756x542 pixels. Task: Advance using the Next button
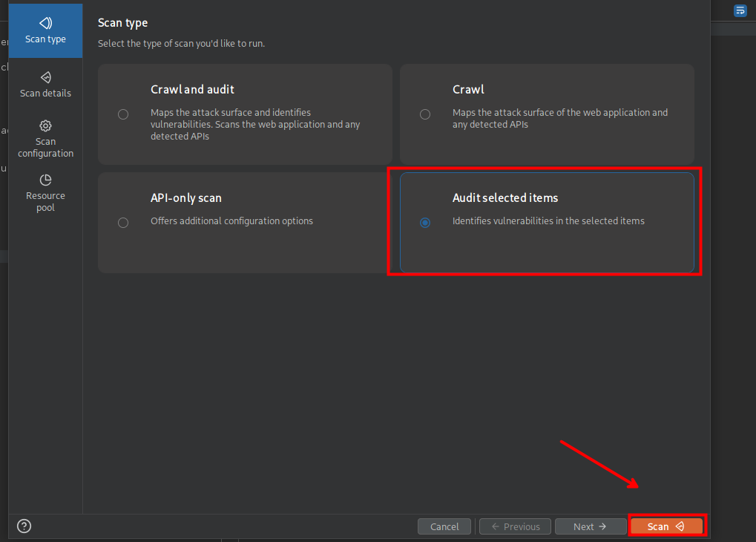click(x=591, y=526)
